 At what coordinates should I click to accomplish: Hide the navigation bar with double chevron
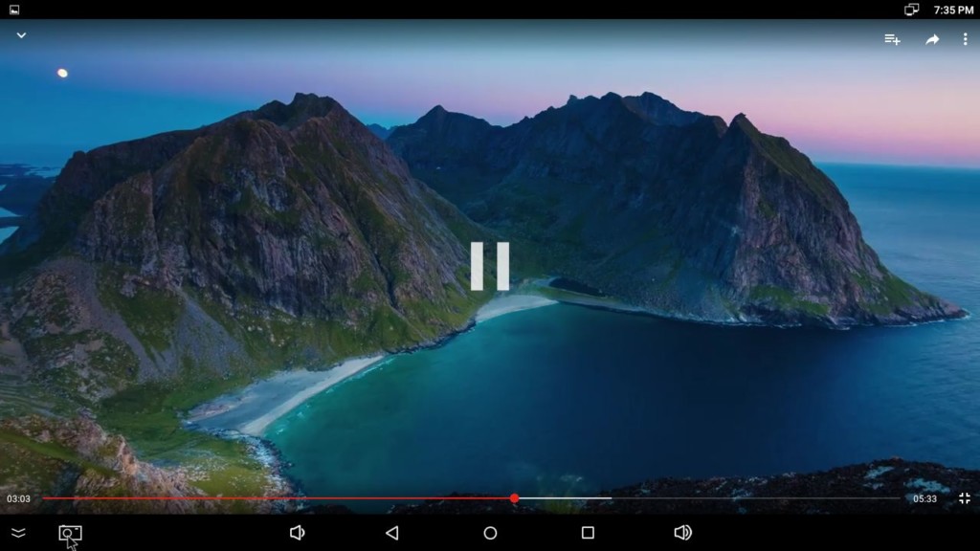[18, 533]
